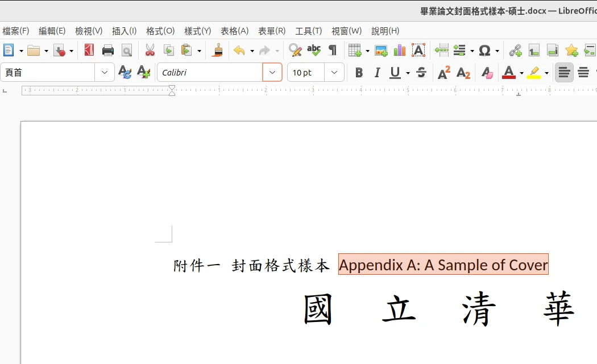597x364 pixels.
Task: Run the spelling check abc icon
Action: (314, 50)
